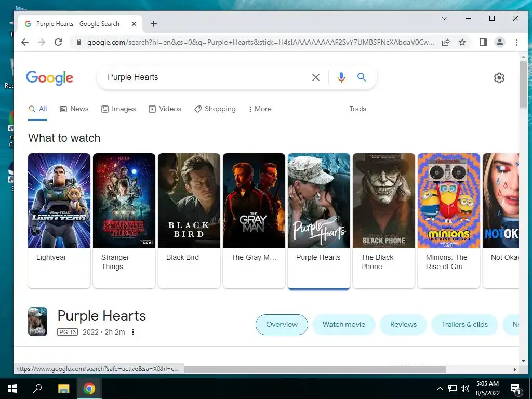Open the Minions: The Rise of Gru card

pos(448,220)
